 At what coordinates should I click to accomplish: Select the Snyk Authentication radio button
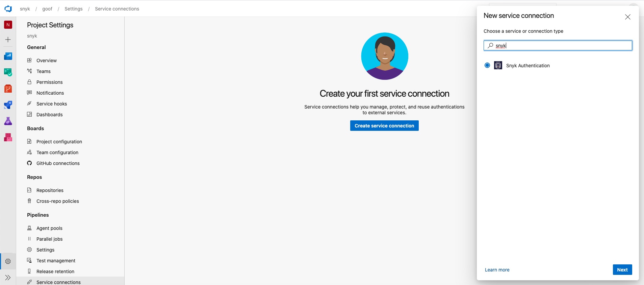click(x=487, y=65)
